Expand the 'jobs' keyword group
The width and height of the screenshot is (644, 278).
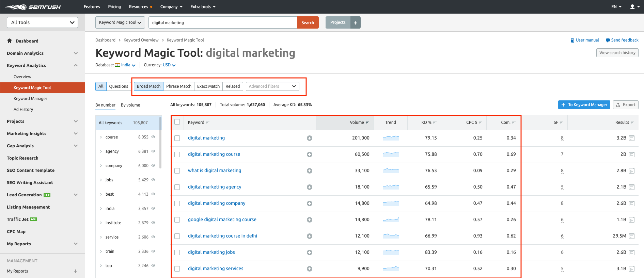101,180
